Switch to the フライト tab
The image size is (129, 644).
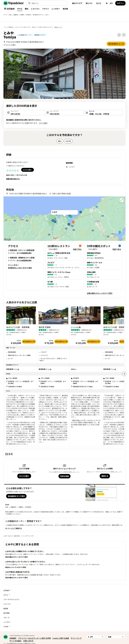pyautogui.click(x=46, y=9)
